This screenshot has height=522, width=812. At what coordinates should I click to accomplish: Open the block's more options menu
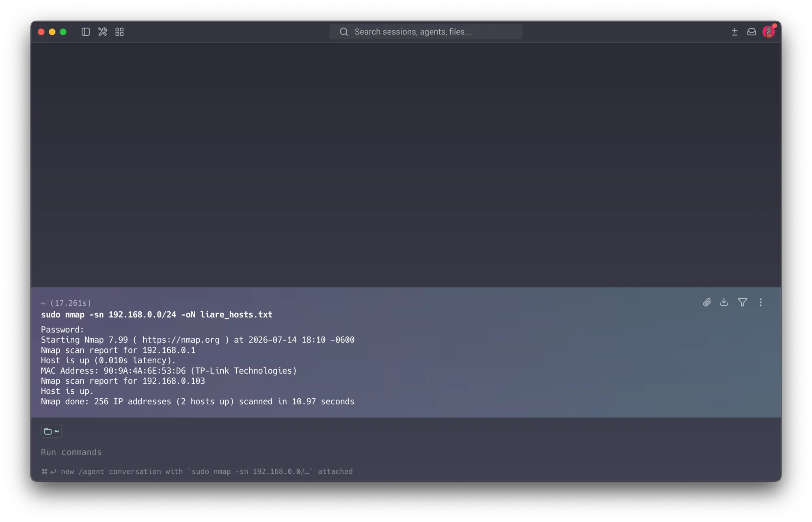click(x=760, y=302)
